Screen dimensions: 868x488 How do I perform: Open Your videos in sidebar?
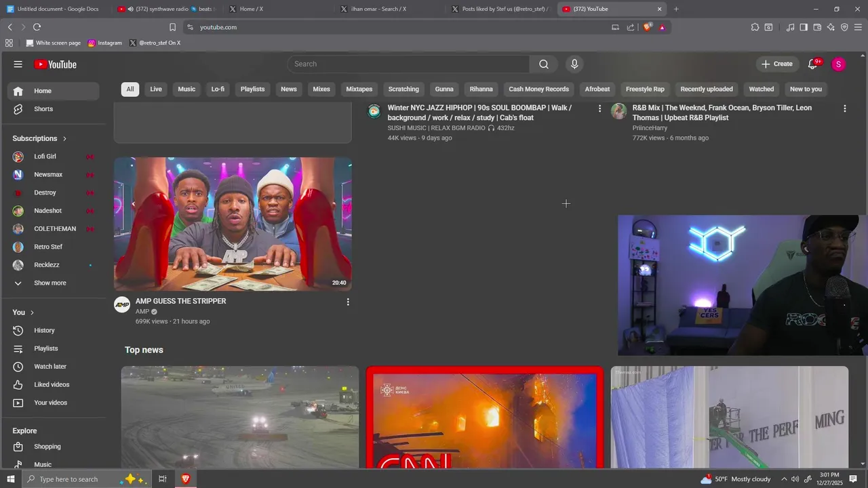click(52, 403)
